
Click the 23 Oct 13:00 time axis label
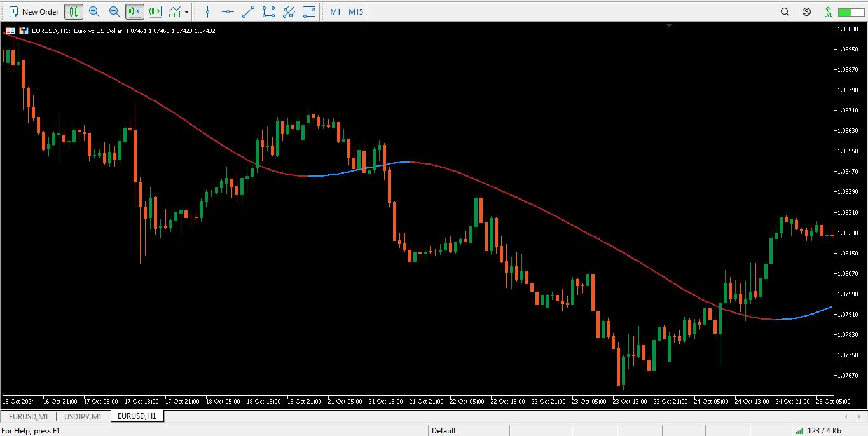tap(630, 401)
